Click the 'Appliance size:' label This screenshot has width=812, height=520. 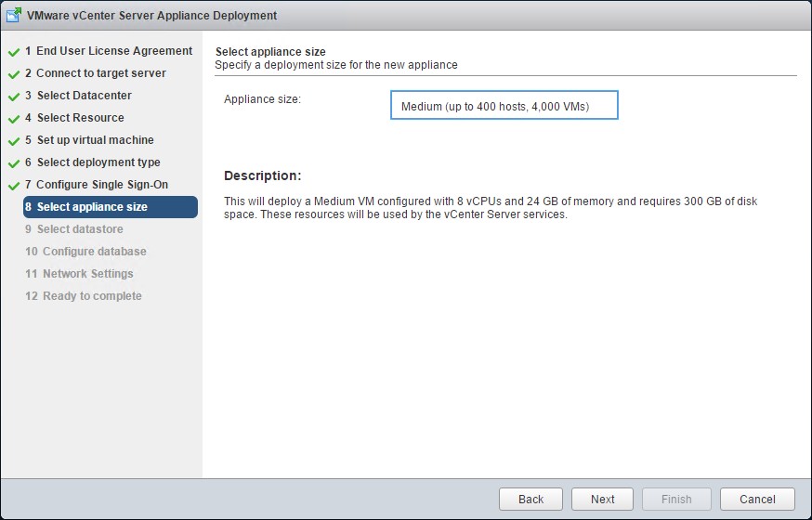262,99
